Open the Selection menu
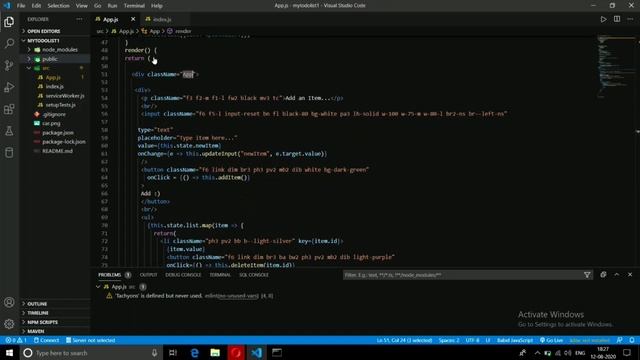The width and height of the screenshot is (640, 360). 58,6
